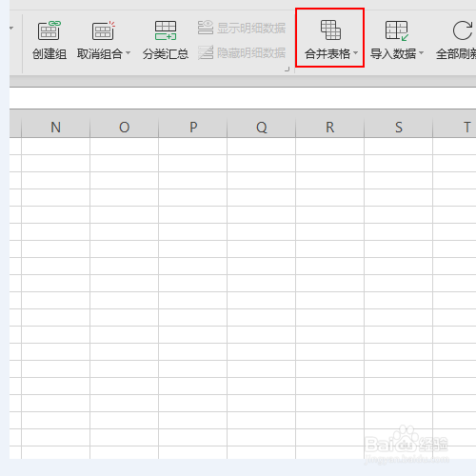Expand the 导入数据 dropdown arrow
The height and width of the screenshot is (476, 476).
421,52
